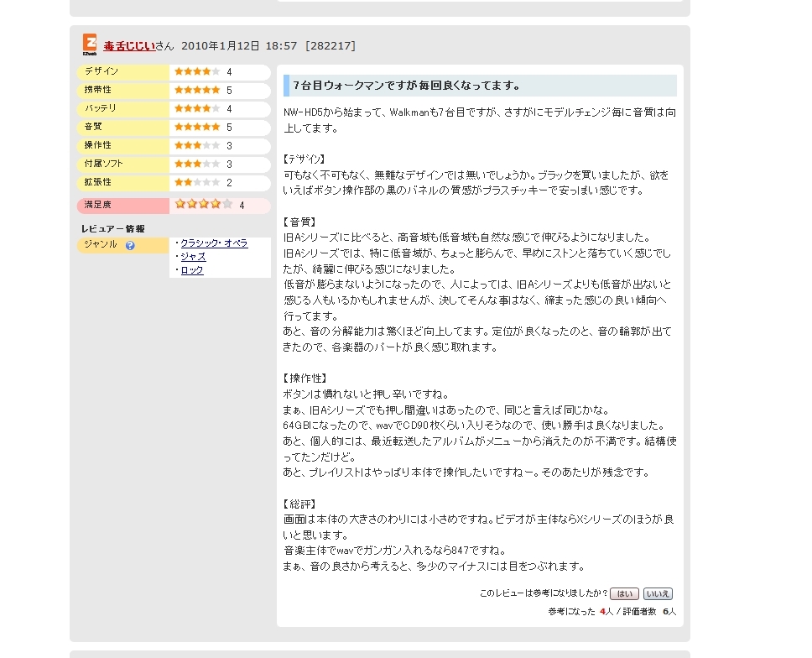Screen dimensions: 812x658
Task: Click the 【音質】 section heading
Action: point(299,222)
